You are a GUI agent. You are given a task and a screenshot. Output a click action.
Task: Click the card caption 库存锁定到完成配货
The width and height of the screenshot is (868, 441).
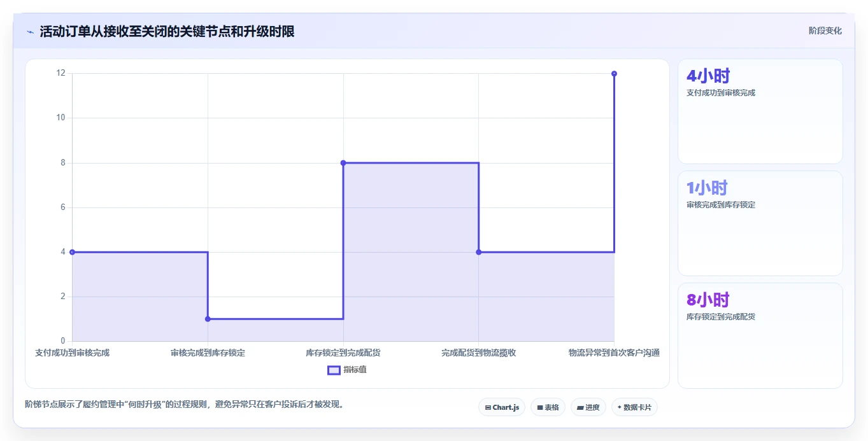coord(721,316)
